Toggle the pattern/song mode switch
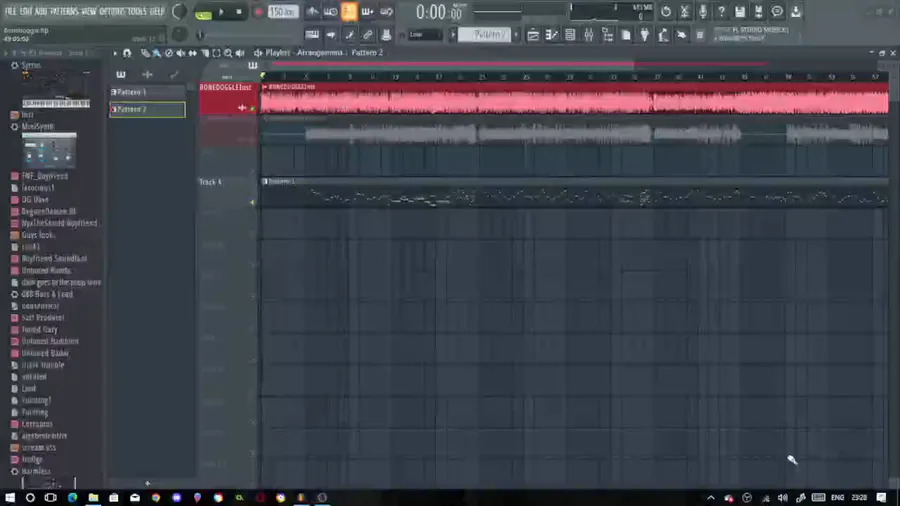This screenshot has height=506, width=900. pos(203,14)
